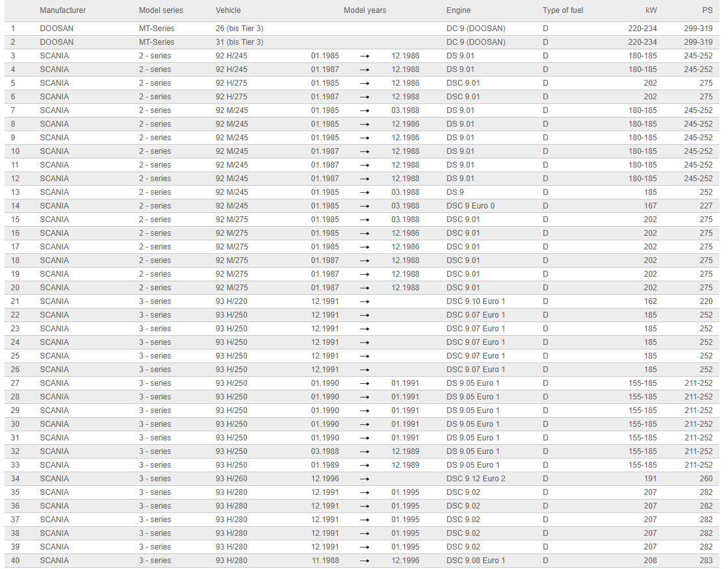The image size is (728, 569).
Task: Click 155-185 kW value in row 28
Action: (x=643, y=397)
